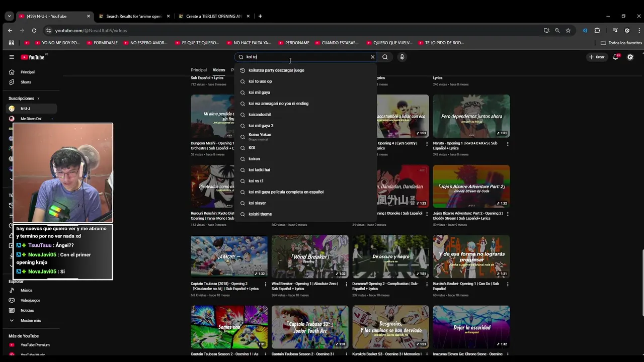
Task: Open the tab search dropdown arrow
Action: [9, 16]
